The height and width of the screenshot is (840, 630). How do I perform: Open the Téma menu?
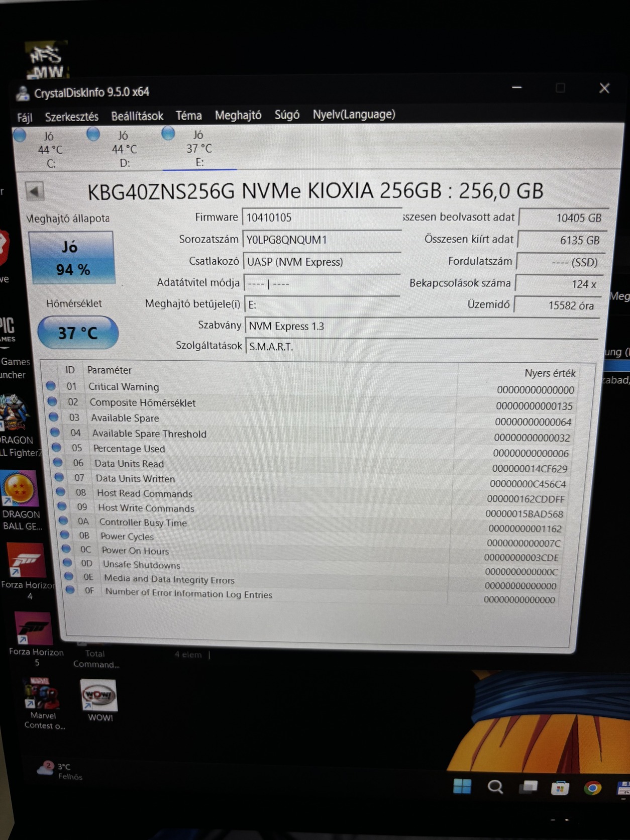click(x=189, y=116)
